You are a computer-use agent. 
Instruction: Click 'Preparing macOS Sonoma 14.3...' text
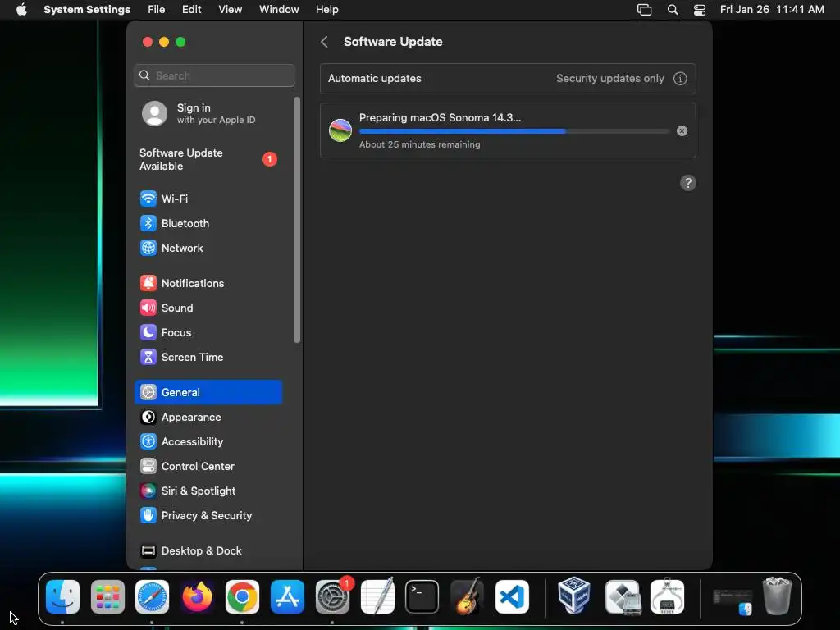[440, 118]
